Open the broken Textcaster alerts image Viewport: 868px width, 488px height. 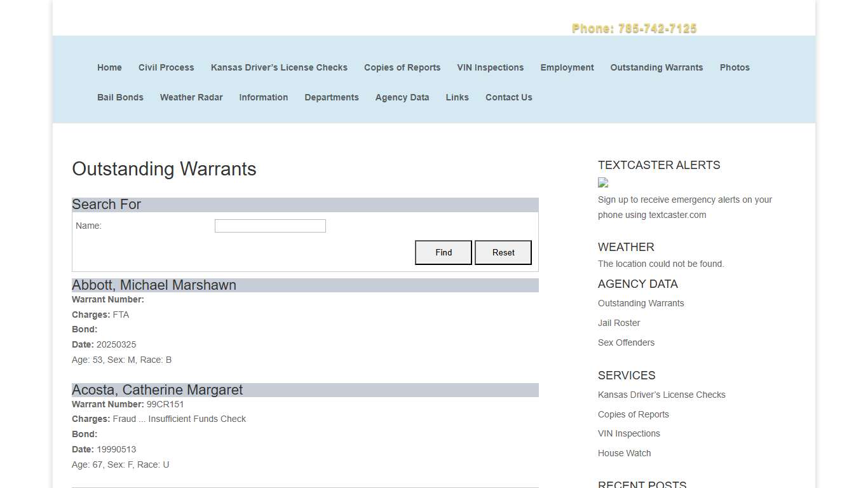(602, 182)
